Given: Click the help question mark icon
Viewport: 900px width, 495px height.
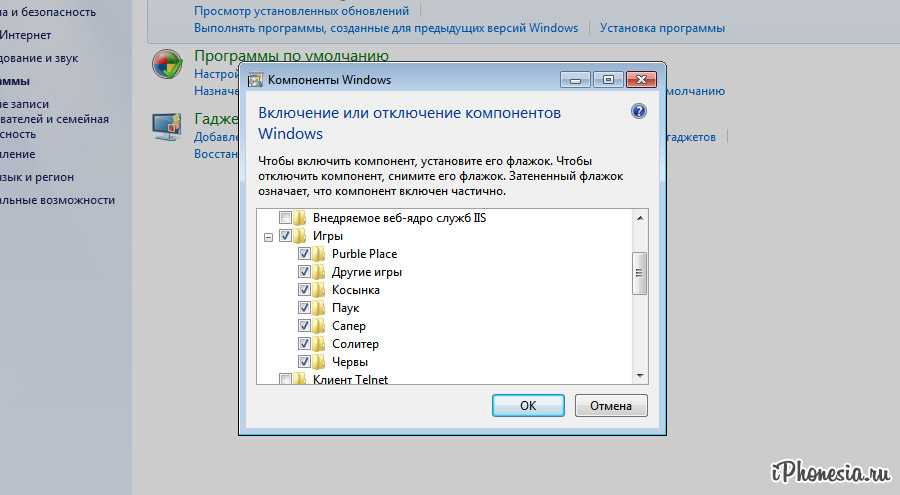Looking at the screenshot, I should tap(638, 111).
